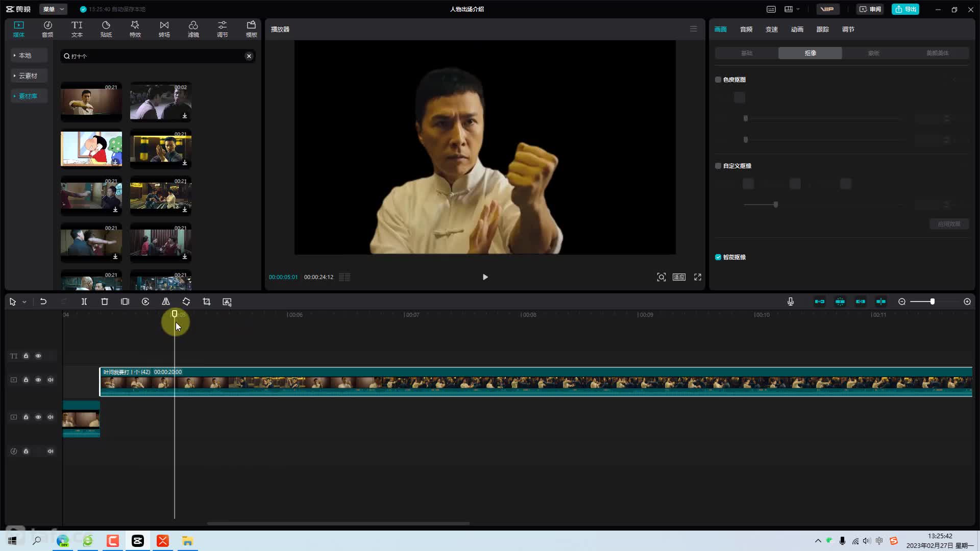Open the 调节 (Adjust) panel in the top toolbar

coord(223,29)
